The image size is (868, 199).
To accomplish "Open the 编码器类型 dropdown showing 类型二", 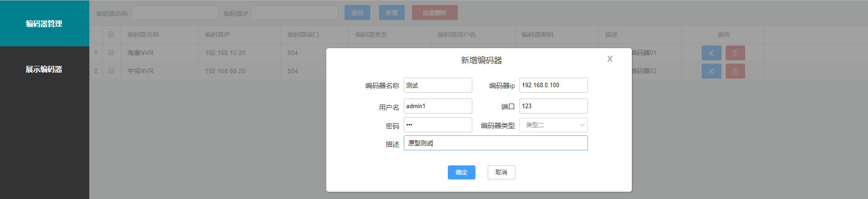I will point(553,125).
